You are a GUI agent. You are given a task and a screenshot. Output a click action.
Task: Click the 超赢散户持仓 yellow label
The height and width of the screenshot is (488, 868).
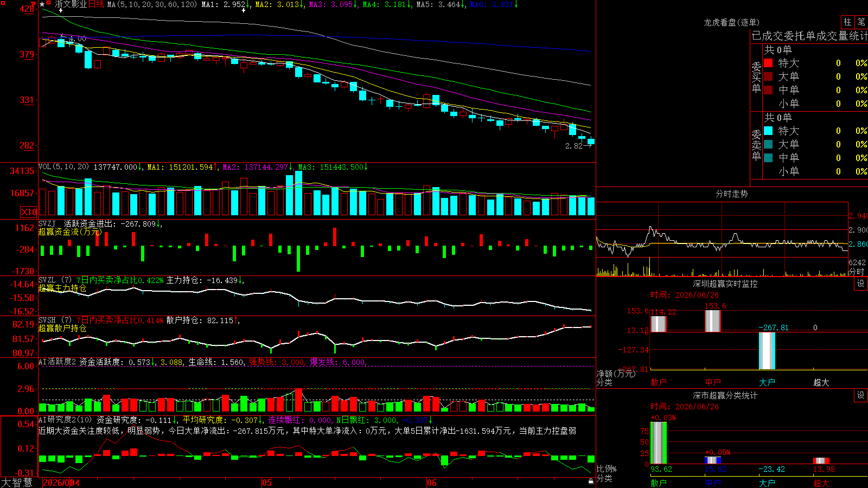(62, 328)
